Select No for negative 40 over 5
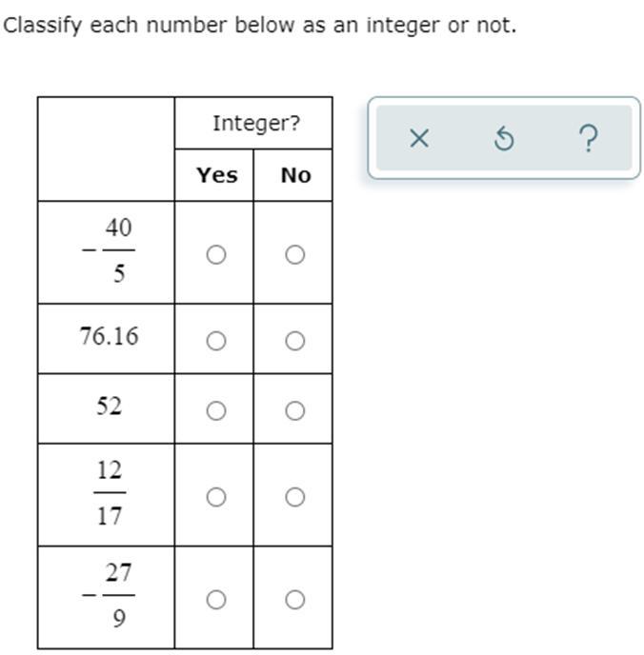This screenshot has height=655, width=644. click(x=295, y=254)
